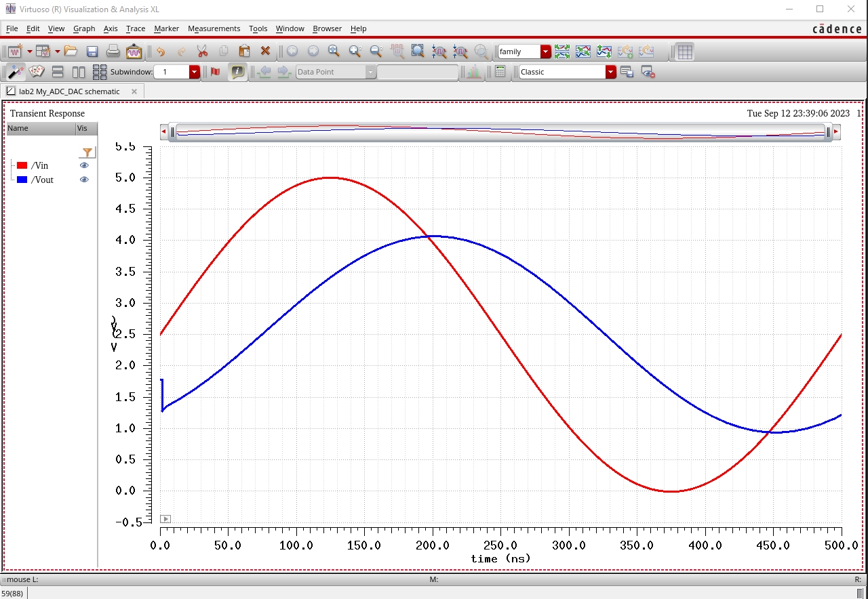
Task: Toggle the grid display button
Action: pos(685,51)
